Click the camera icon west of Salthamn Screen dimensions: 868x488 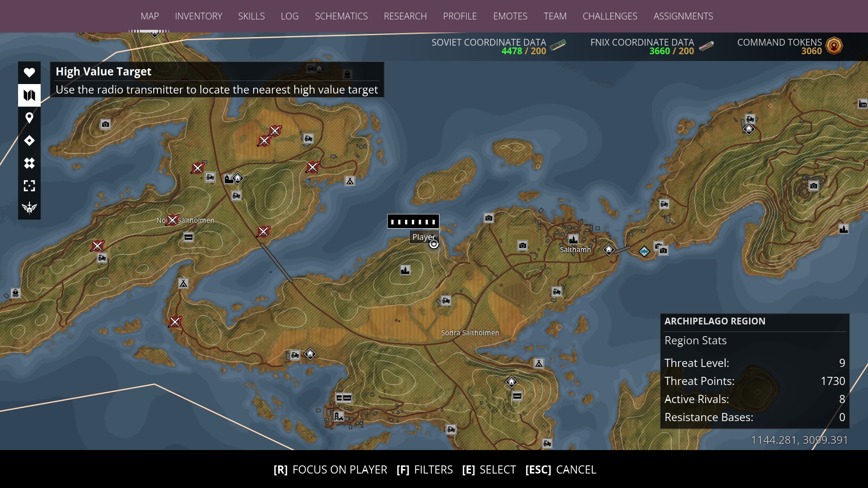pyautogui.click(x=523, y=245)
